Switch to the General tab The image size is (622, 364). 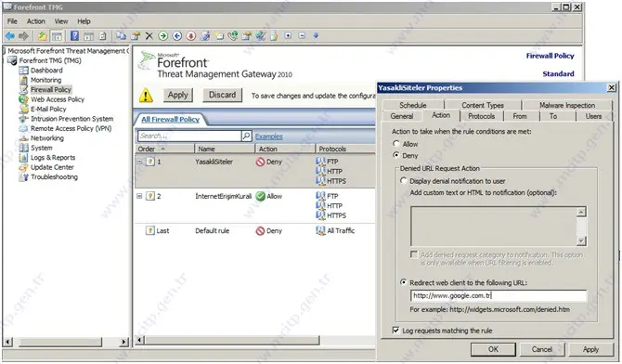tap(402, 116)
